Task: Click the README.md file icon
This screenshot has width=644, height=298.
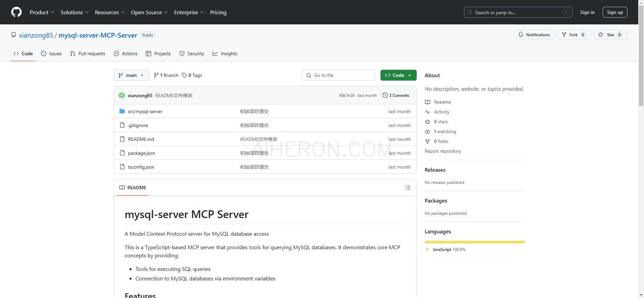Action: [122, 139]
